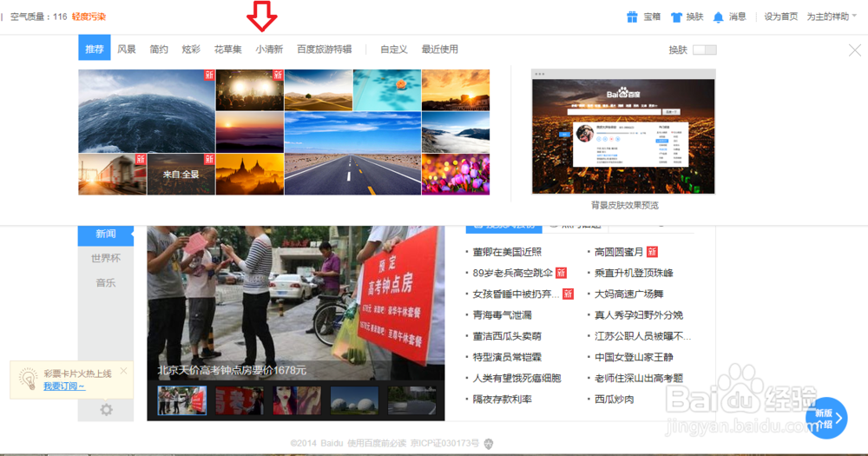868x456 pixels.
Task: Switch to 简约 skin category
Action: pyautogui.click(x=158, y=50)
